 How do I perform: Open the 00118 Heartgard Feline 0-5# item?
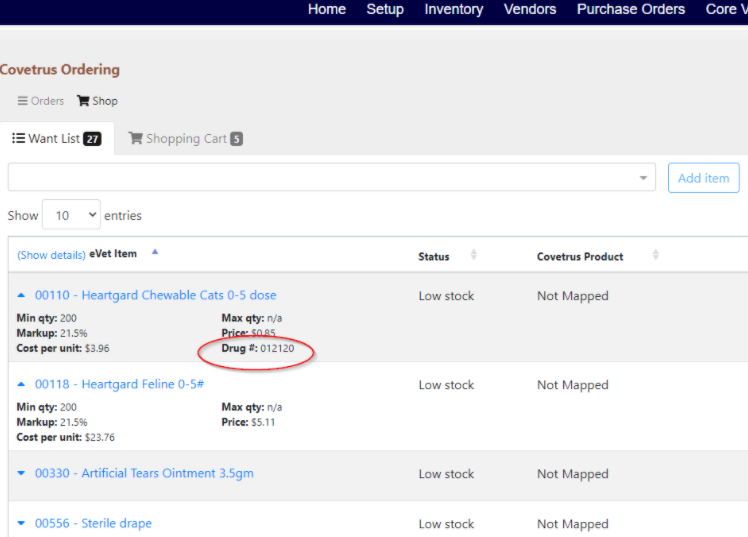[119, 384]
